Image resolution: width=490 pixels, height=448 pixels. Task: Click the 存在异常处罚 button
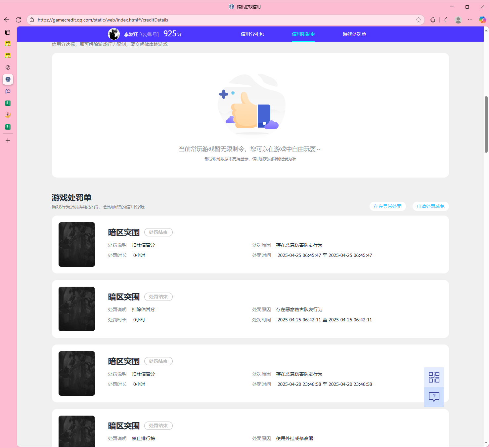pos(388,206)
